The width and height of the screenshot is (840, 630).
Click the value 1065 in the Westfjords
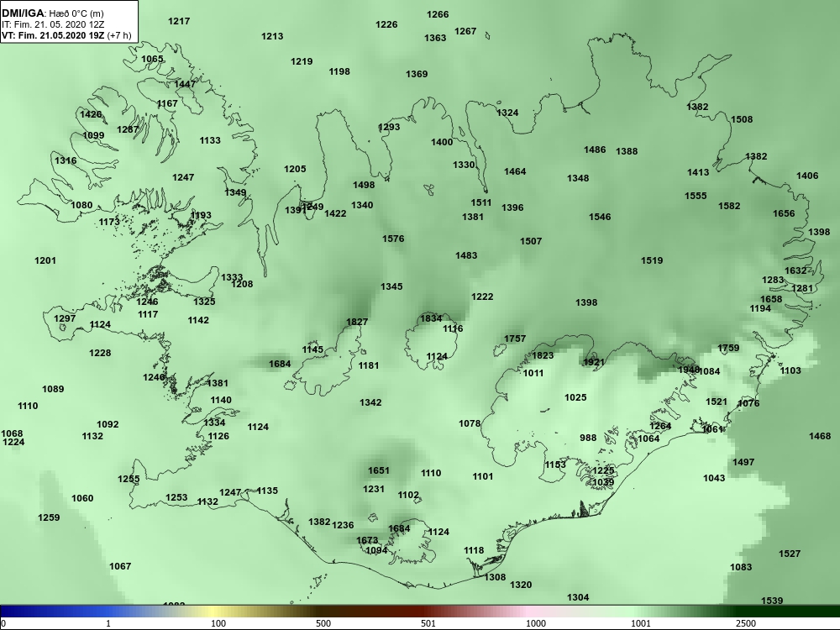point(152,59)
